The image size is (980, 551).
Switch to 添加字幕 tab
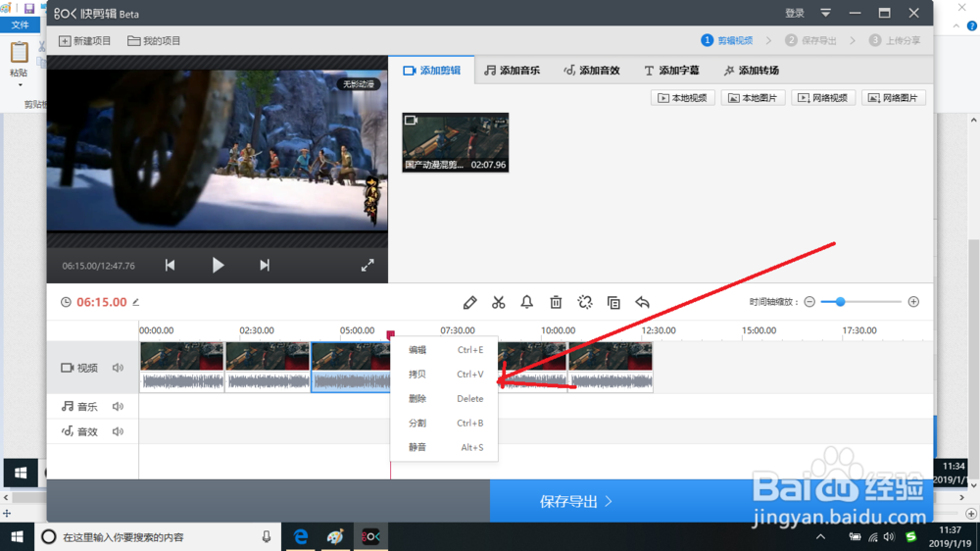(671, 70)
